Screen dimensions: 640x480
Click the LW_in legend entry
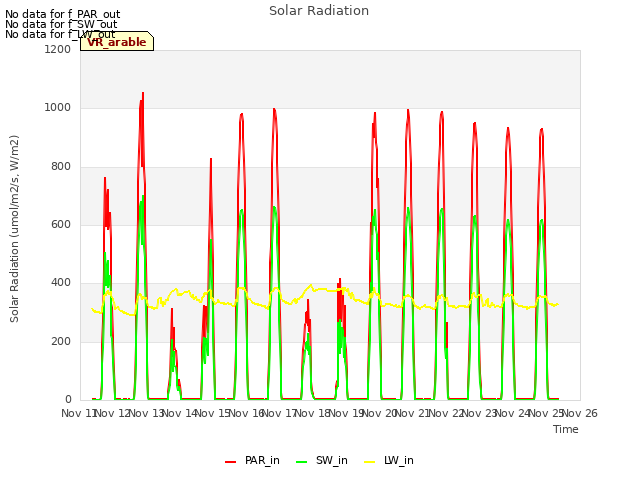389,460
